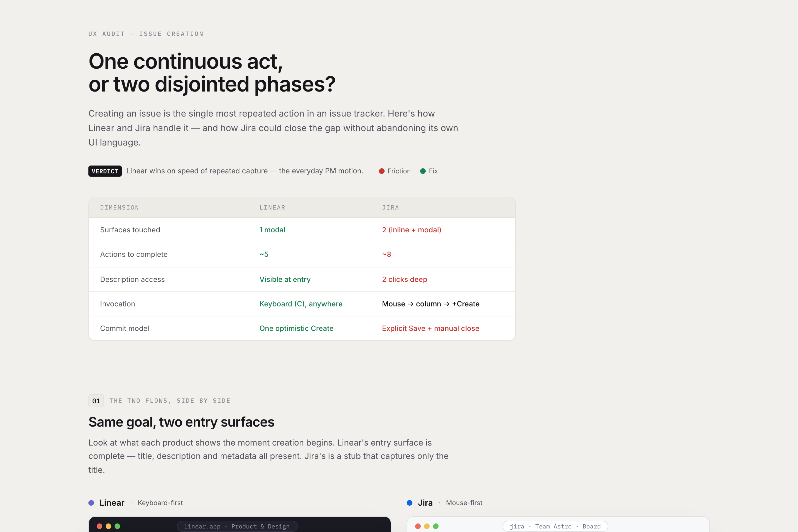Click the linear.app Product & Design address pill
Screen dimensions: 798x532
(x=237, y=526)
